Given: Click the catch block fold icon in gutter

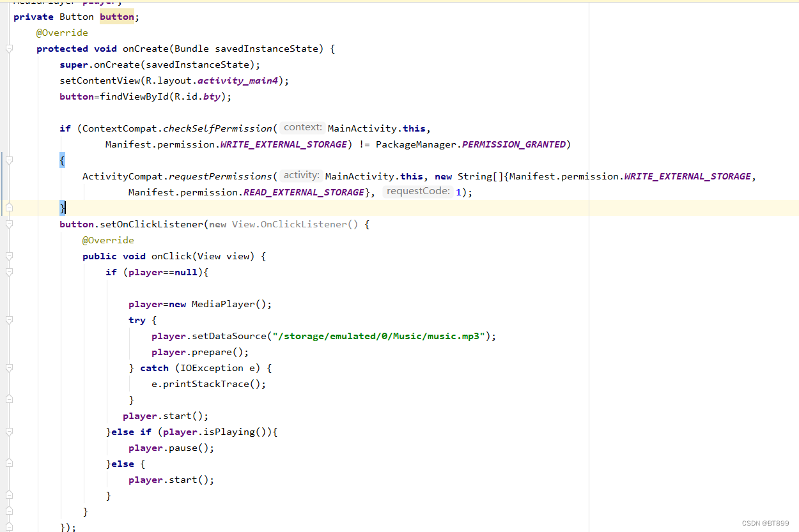Looking at the screenshot, I should [x=9, y=367].
